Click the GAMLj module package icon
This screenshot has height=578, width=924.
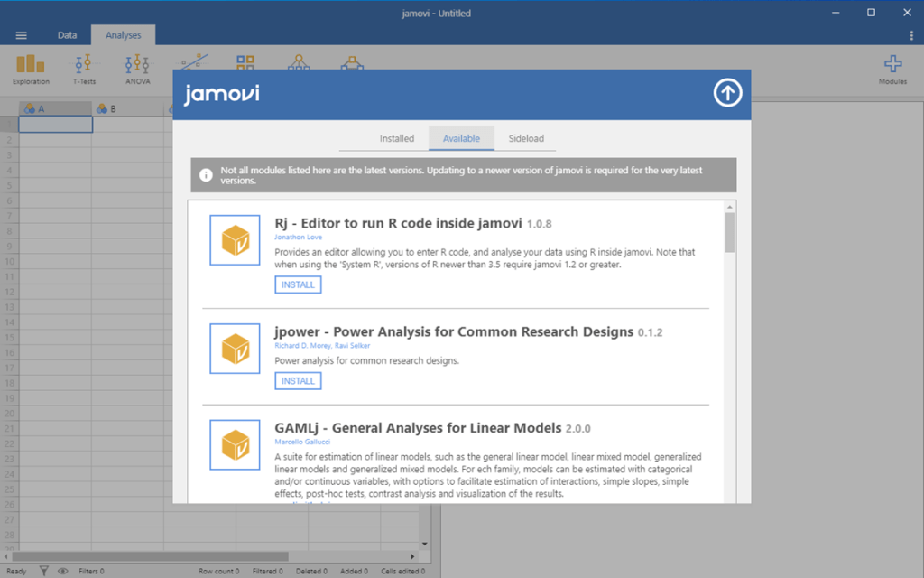[x=235, y=444]
